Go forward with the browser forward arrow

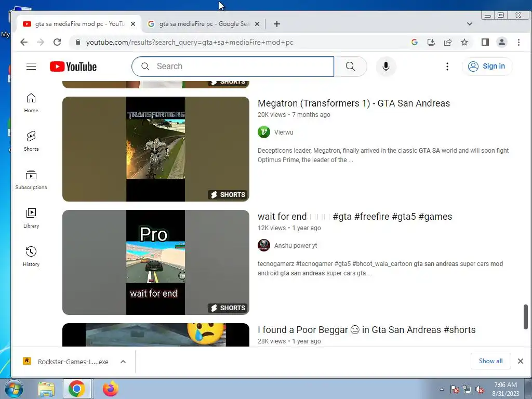click(x=41, y=42)
